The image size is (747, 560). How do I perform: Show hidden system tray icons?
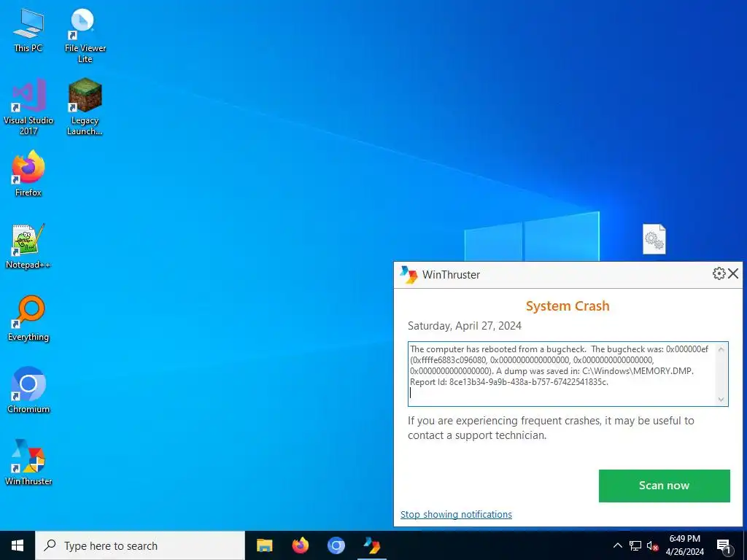(x=617, y=545)
